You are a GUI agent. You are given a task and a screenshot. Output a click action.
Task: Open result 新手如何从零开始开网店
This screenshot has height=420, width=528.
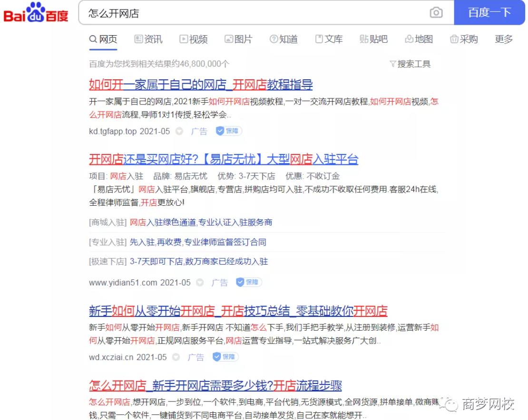(x=238, y=311)
